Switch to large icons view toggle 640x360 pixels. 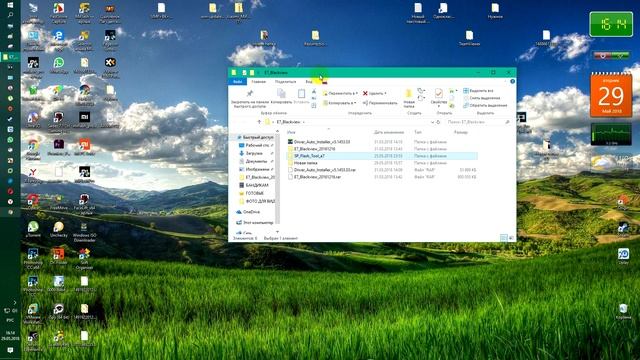click(x=511, y=238)
